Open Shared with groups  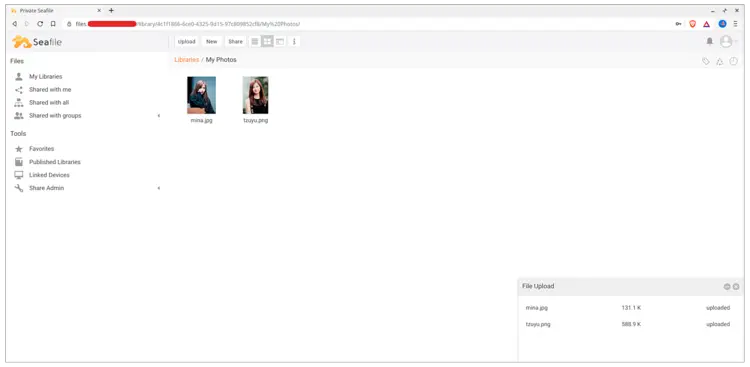point(55,116)
